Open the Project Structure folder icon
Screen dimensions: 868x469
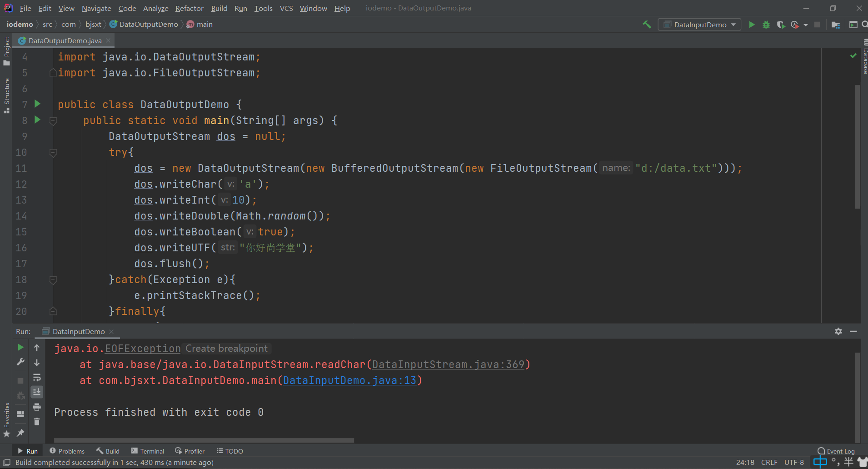pos(835,25)
